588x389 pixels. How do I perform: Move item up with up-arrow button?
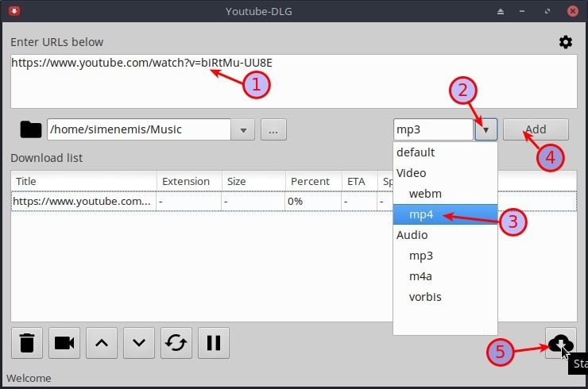102,343
